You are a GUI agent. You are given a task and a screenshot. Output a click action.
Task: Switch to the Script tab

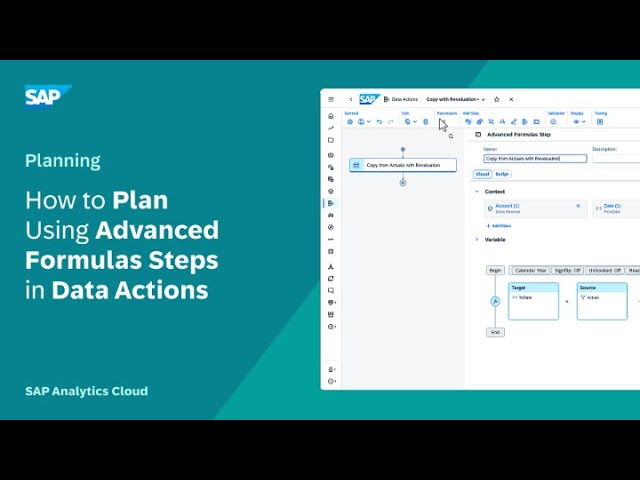point(502,174)
